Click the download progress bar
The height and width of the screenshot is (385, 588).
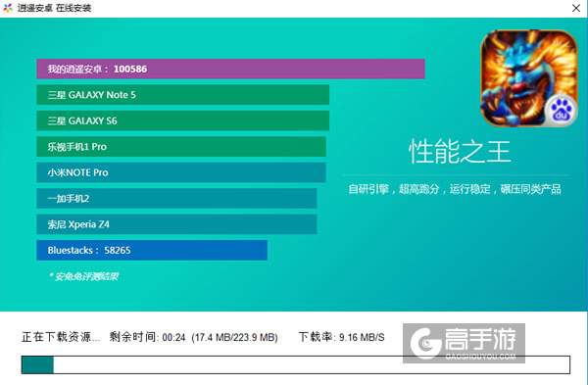coord(296,364)
